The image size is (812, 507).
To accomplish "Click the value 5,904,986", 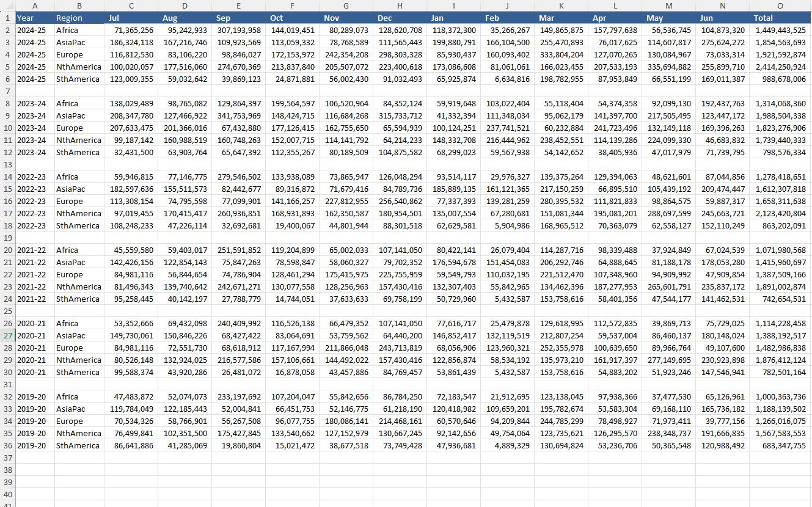I will click(507, 225).
